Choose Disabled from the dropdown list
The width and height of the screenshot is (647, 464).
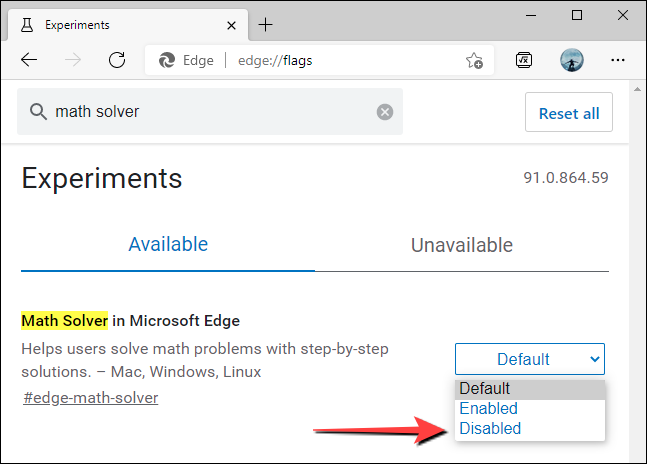coord(490,428)
